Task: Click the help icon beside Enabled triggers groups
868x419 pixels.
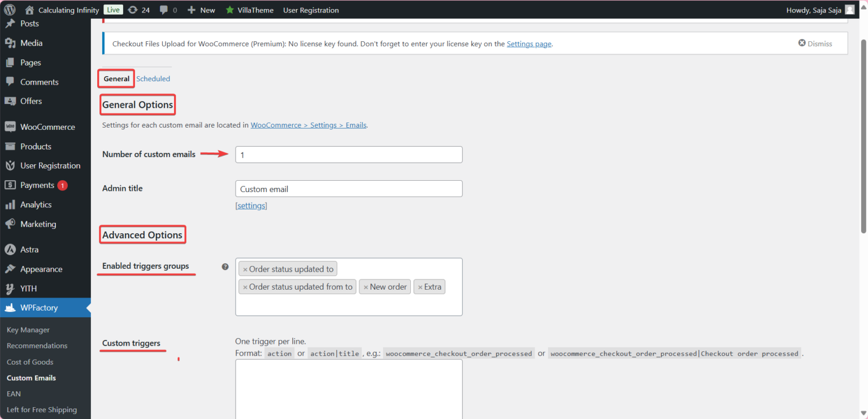Action: point(225,267)
